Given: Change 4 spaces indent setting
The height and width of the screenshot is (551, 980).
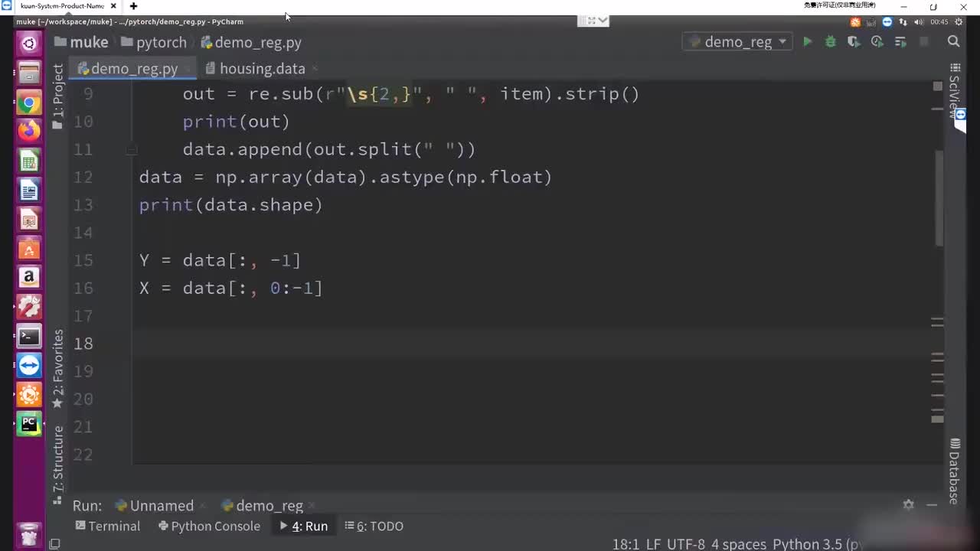Looking at the screenshot, I should (738, 544).
